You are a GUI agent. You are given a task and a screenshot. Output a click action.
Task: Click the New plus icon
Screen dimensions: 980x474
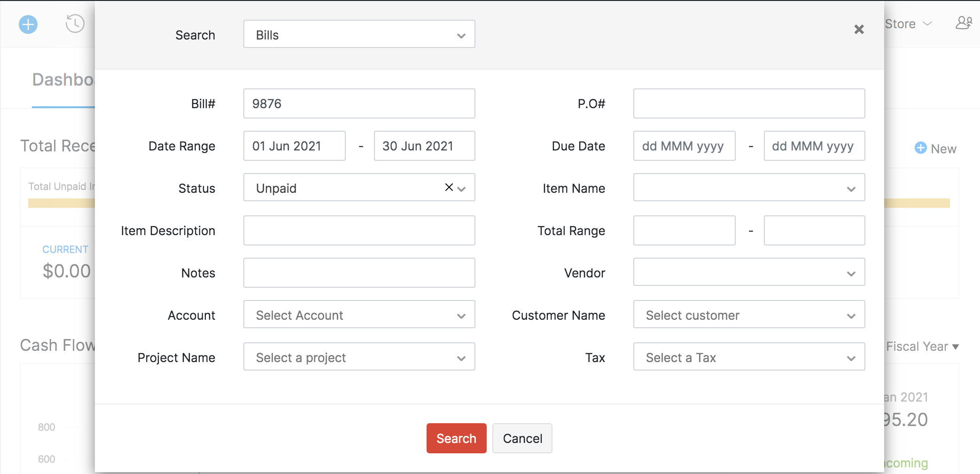click(x=920, y=148)
